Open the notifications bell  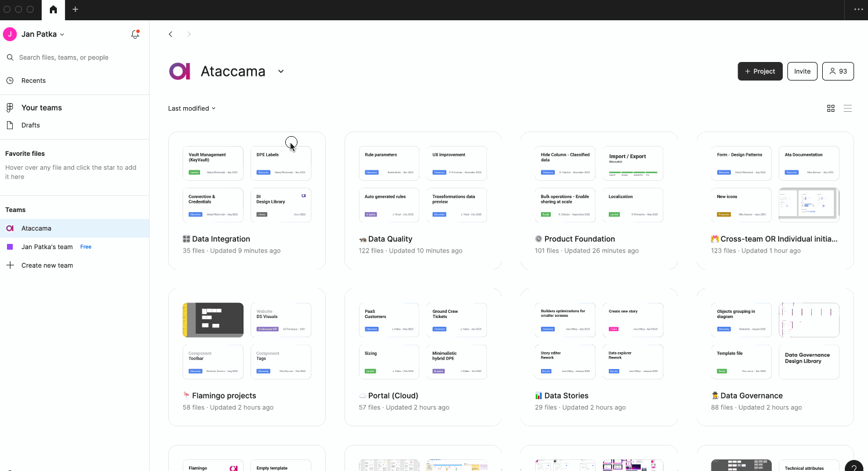(135, 34)
